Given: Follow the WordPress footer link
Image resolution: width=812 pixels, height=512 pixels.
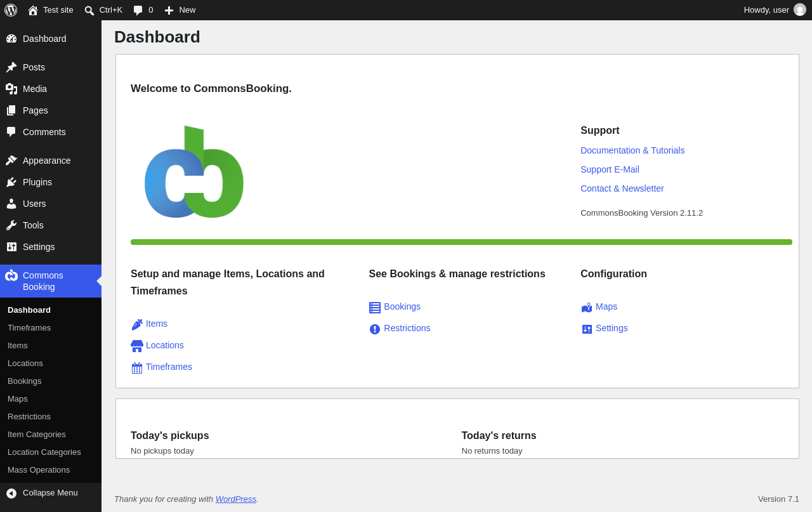Looking at the screenshot, I should 236,499.
